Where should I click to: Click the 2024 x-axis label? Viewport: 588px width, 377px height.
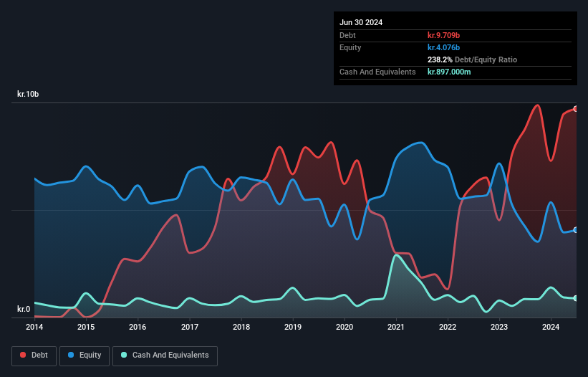tap(551, 327)
